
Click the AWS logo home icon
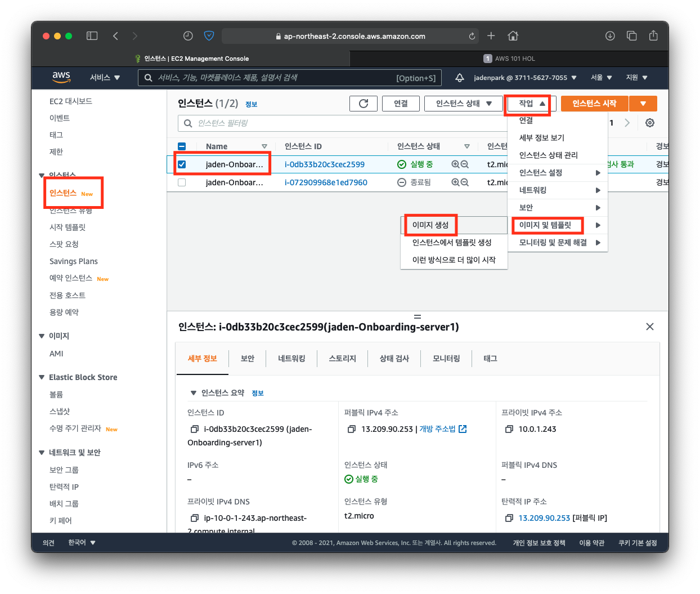pos(61,77)
